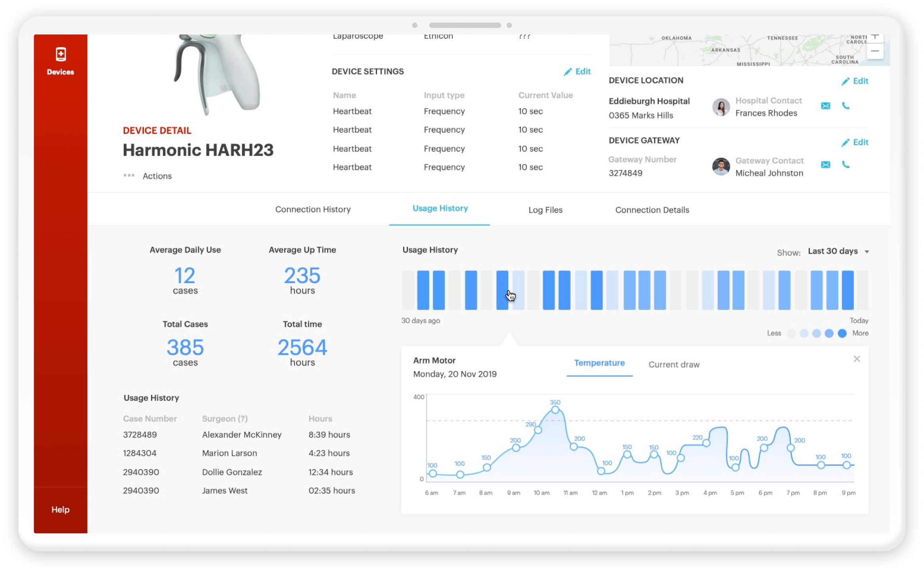The width and height of the screenshot is (924, 572).
Task: Call hospital contact Frances Rhodes
Action: (846, 106)
